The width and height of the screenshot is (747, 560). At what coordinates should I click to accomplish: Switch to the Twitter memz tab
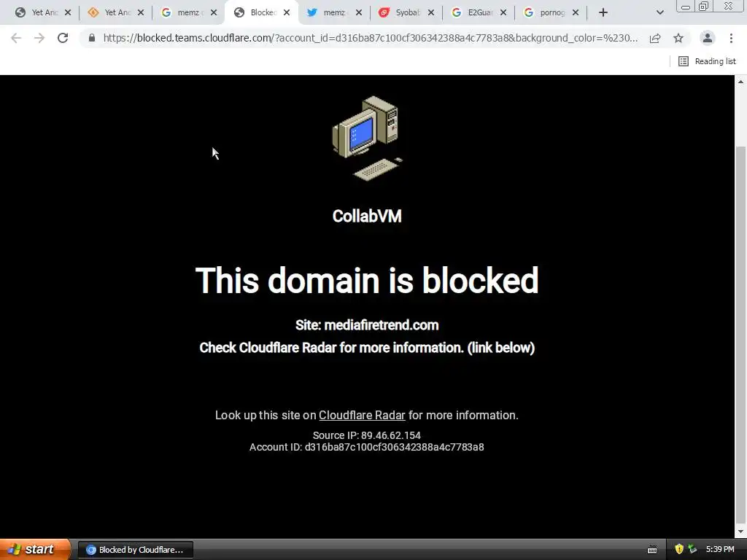pos(334,13)
